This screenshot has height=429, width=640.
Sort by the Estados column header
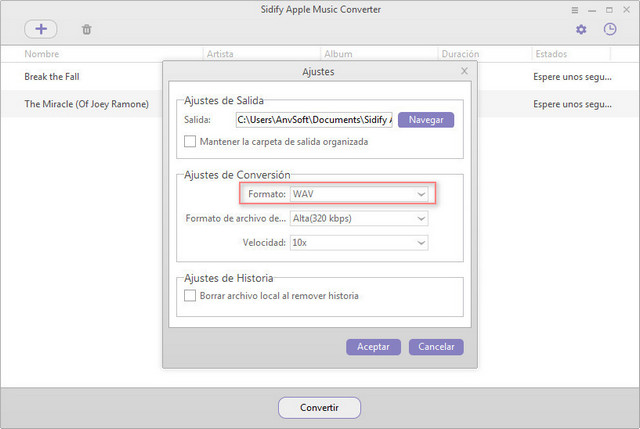click(551, 54)
